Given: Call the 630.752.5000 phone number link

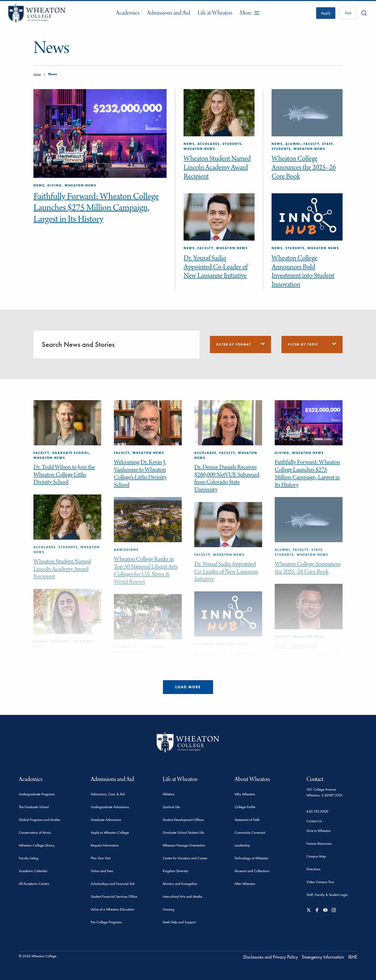Looking at the screenshot, I should pos(317,812).
